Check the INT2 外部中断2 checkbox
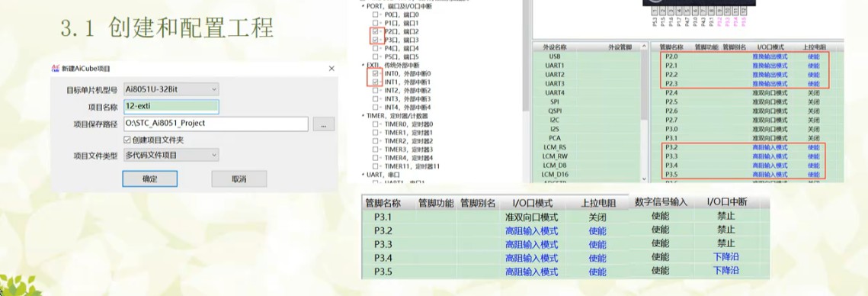This screenshot has width=868, height=296. [376, 90]
